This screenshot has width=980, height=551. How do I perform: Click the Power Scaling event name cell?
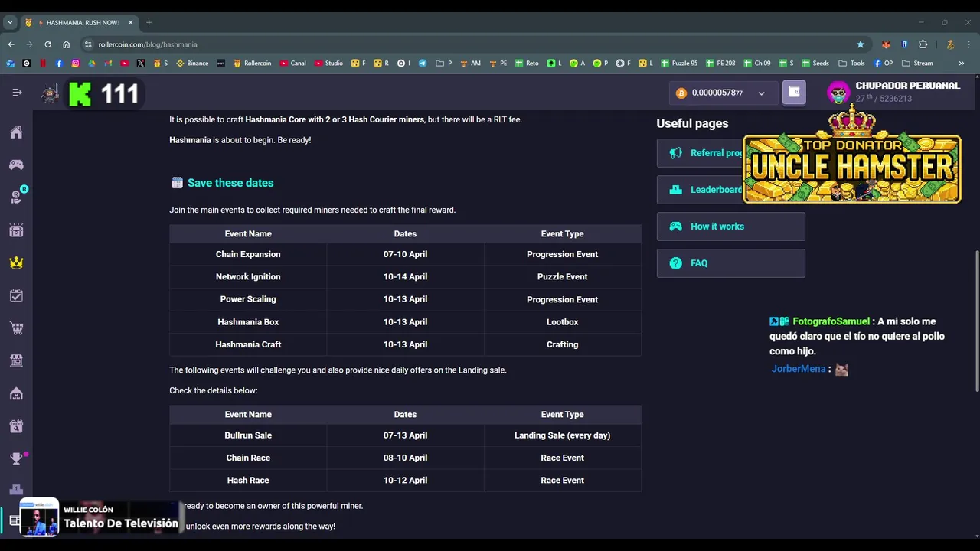tap(248, 299)
